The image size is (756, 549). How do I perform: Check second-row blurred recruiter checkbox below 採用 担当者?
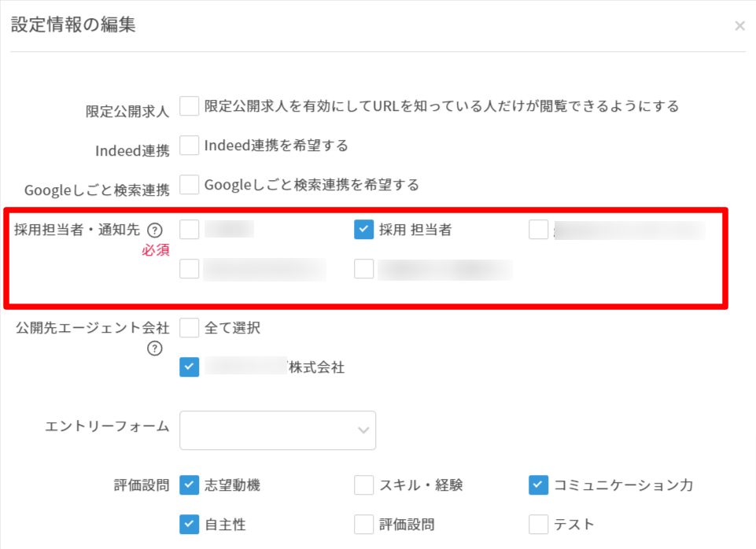point(364,269)
